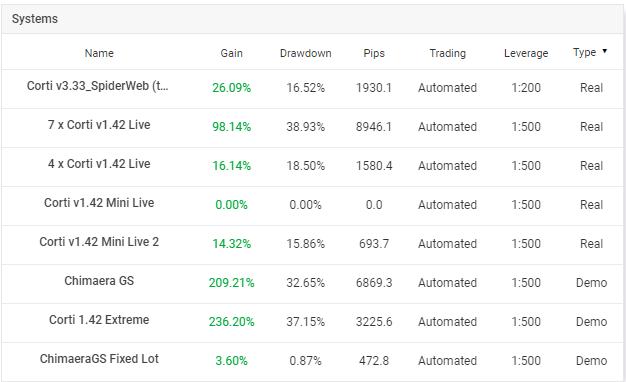
Task: Sort table by Pips column header
Action: pos(374,53)
